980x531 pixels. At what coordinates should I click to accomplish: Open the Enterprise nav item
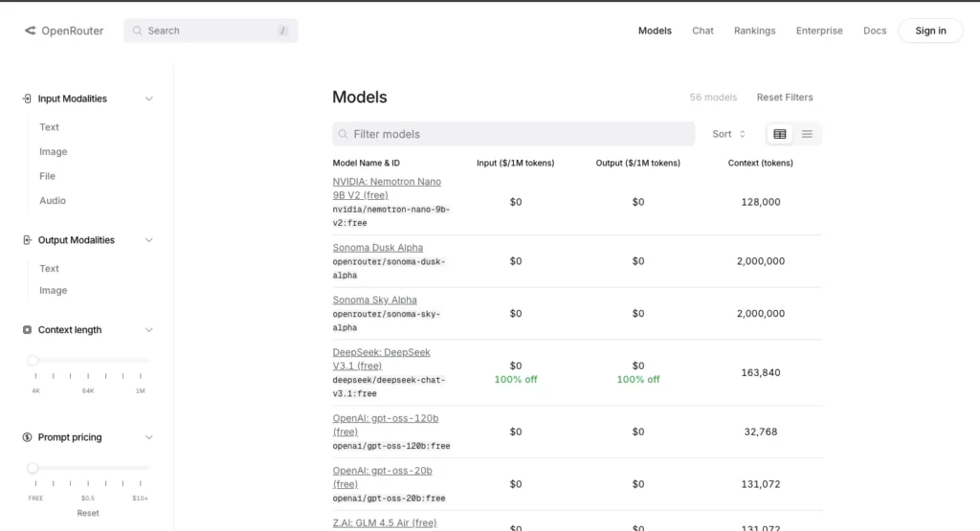coord(819,31)
